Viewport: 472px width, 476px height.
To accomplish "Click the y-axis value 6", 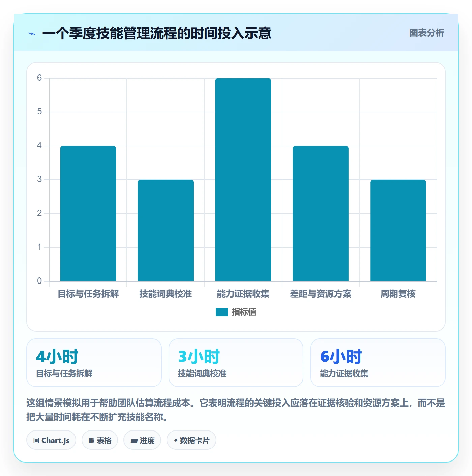I will [39, 78].
